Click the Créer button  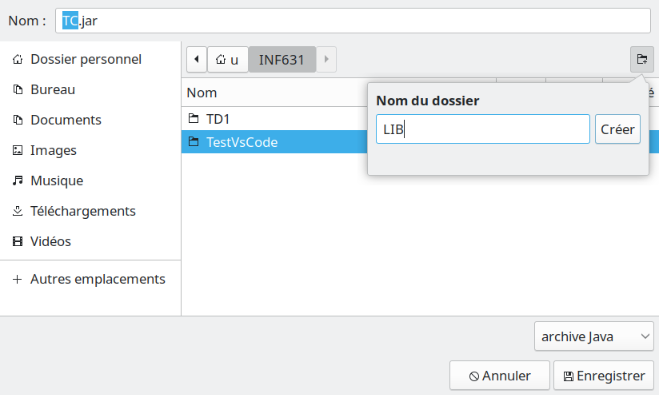pyautogui.click(x=617, y=129)
